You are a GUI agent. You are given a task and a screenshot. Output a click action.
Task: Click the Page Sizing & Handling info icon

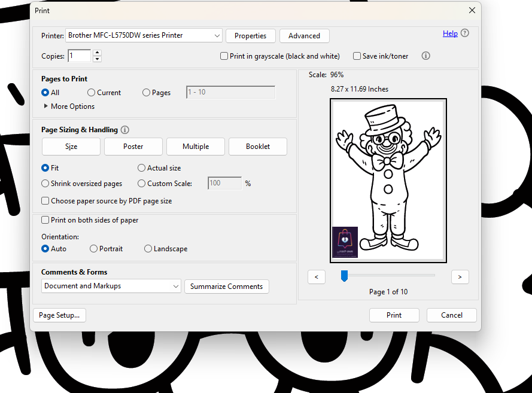click(x=125, y=130)
